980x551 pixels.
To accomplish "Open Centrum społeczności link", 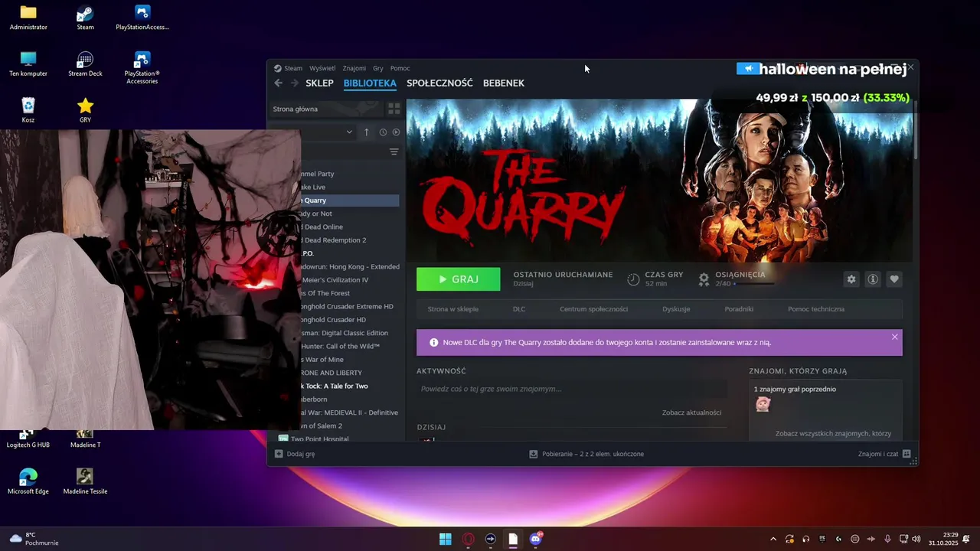I will (593, 309).
